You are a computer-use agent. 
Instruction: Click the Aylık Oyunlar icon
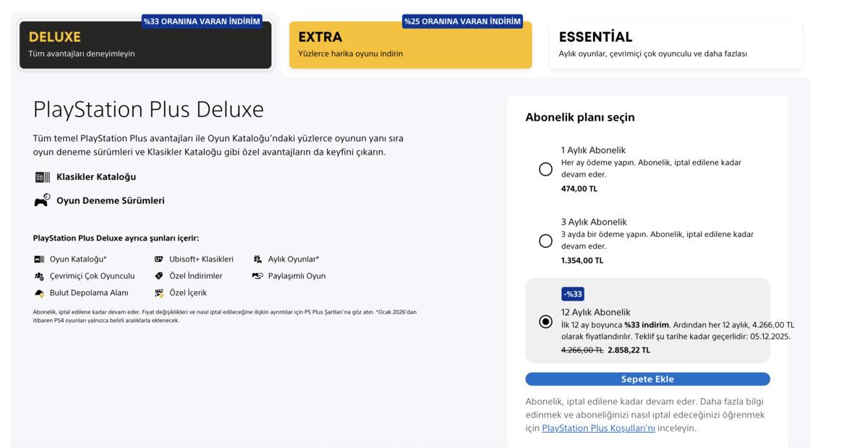[258, 259]
